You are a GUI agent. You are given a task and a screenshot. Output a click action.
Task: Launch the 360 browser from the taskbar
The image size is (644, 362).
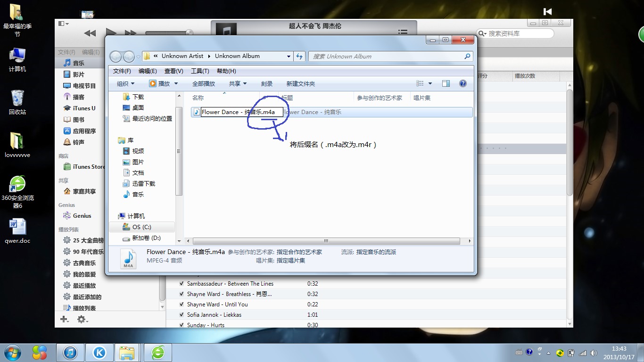pos(158,352)
